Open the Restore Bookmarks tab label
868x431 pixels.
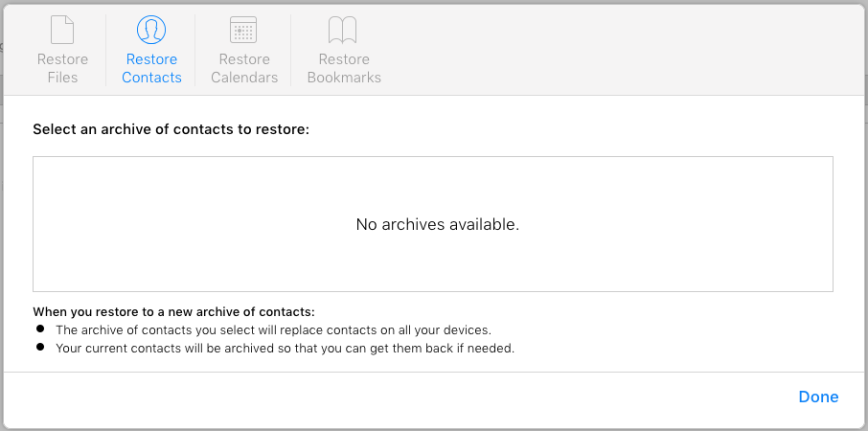pos(344,68)
